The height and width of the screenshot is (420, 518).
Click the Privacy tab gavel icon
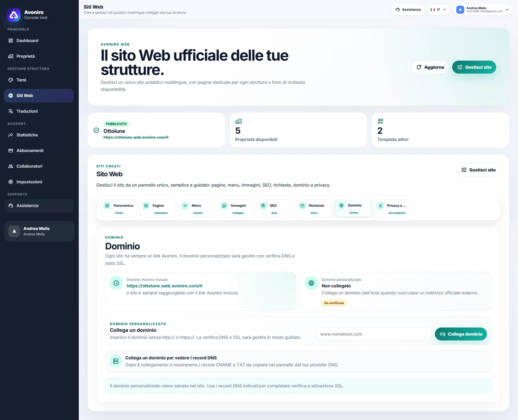coord(381,205)
